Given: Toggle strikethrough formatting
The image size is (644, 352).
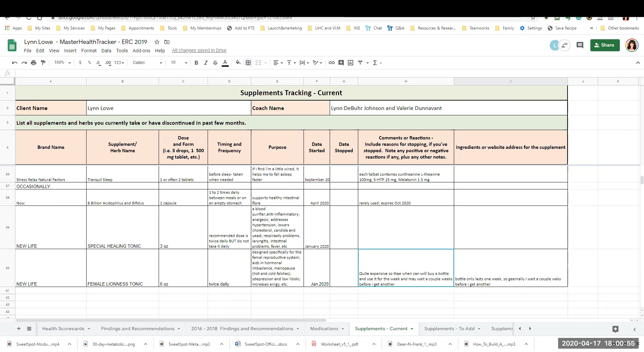Looking at the screenshot, I should (x=215, y=63).
